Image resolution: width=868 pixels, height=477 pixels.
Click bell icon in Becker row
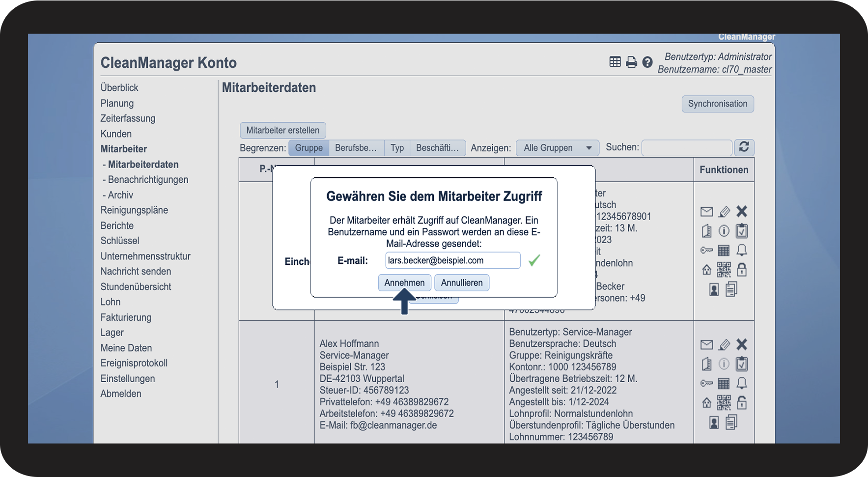pos(742,250)
